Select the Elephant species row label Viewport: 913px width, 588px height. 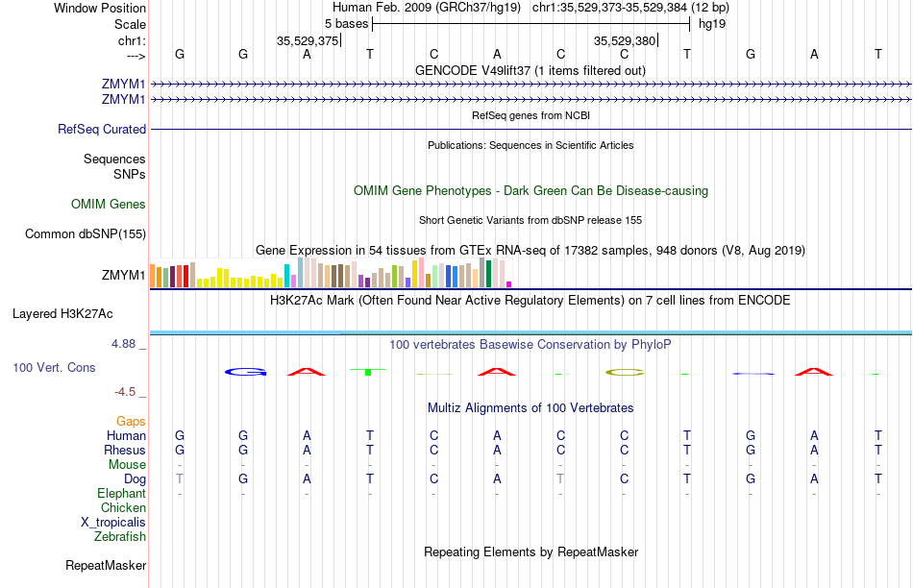pyautogui.click(x=122, y=493)
